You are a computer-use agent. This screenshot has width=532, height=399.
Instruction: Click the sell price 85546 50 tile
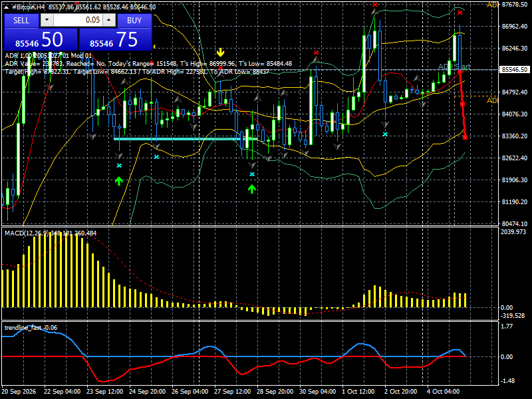pyautogui.click(x=41, y=39)
